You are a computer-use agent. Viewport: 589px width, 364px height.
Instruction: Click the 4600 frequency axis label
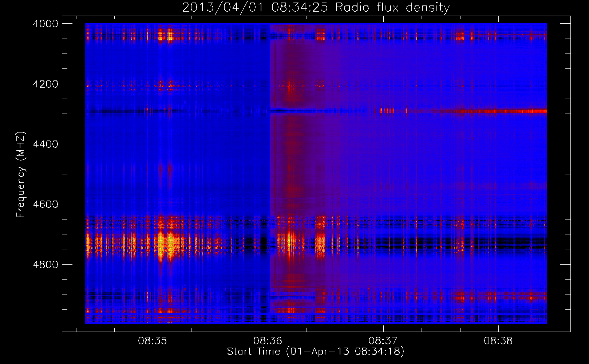[46, 204]
